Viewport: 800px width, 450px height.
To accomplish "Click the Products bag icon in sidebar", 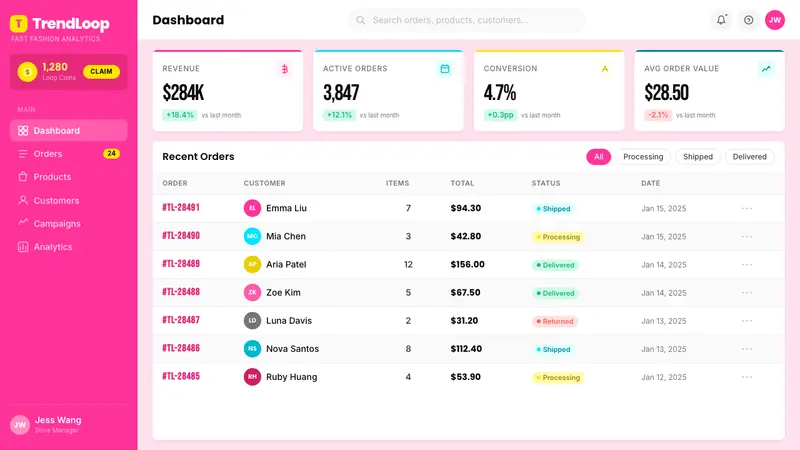I will (x=23, y=177).
